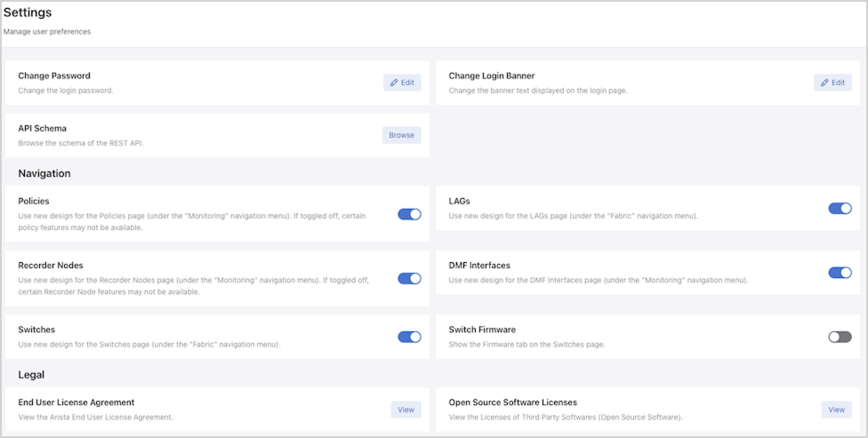Toggle the Recorder Nodes switch
The height and width of the screenshot is (438, 868).
click(409, 278)
